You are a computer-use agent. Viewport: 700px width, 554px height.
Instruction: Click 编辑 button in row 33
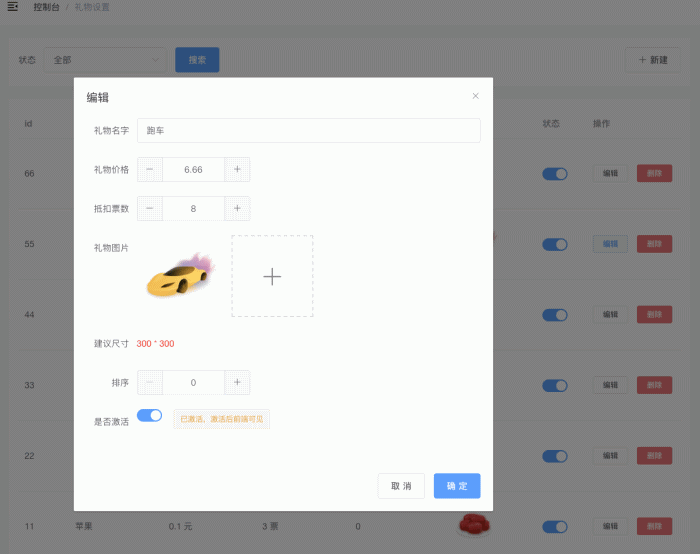point(610,385)
